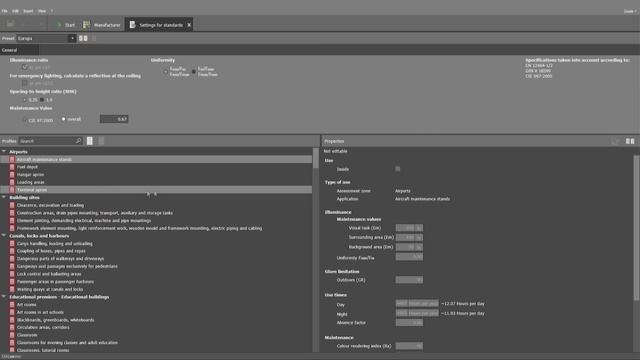Open the View menu
The height and width of the screenshot is (360, 640).
[42, 11]
